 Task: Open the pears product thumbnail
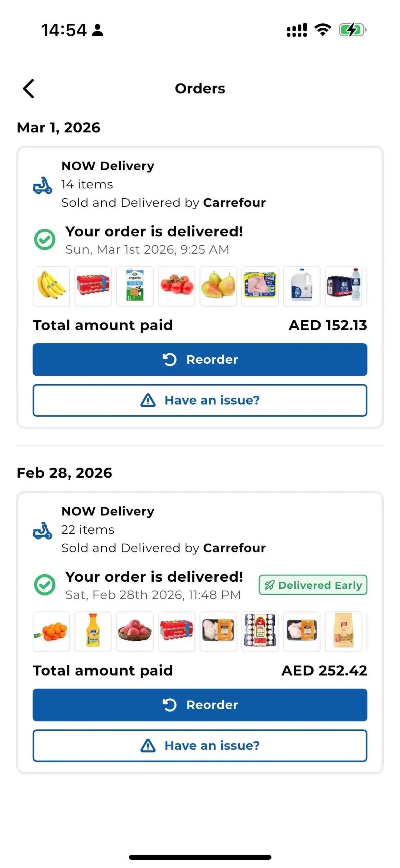[218, 286]
